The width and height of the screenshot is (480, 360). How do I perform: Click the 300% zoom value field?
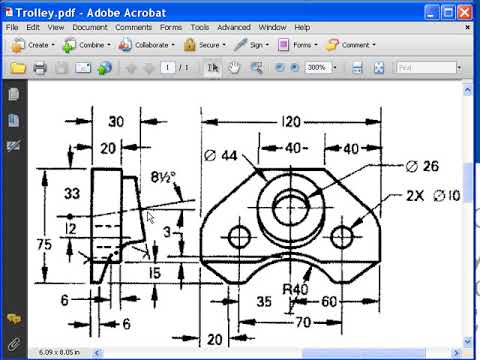[x=317, y=68]
